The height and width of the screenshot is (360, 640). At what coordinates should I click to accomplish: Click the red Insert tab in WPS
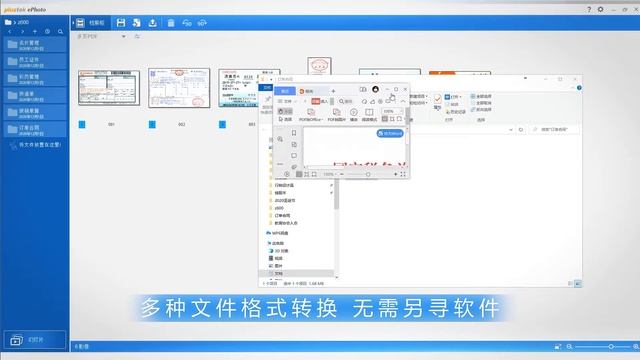point(320,101)
